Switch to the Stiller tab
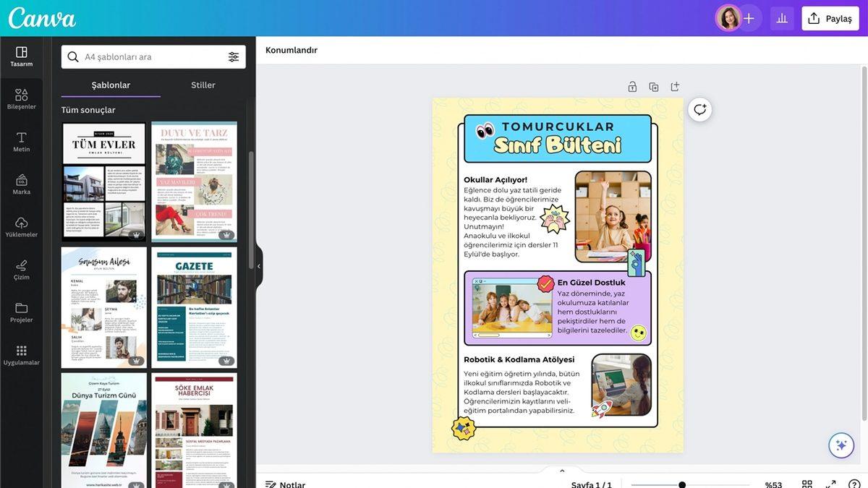Viewport: 868px width, 488px height. tap(203, 84)
